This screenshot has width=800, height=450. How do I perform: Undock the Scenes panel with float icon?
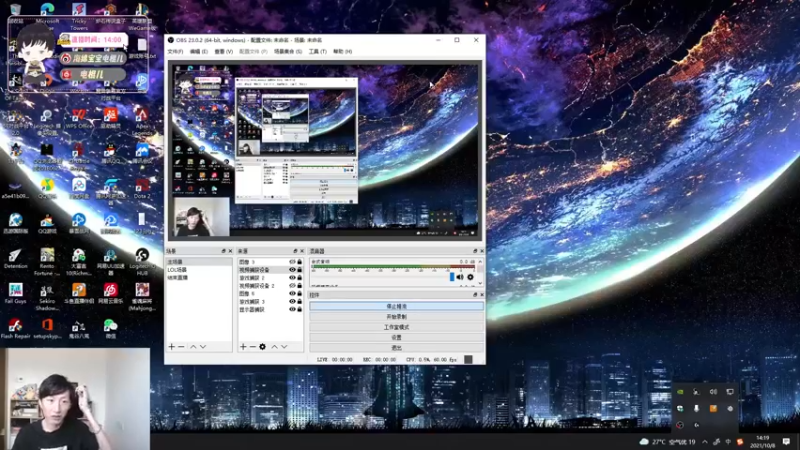223,251
